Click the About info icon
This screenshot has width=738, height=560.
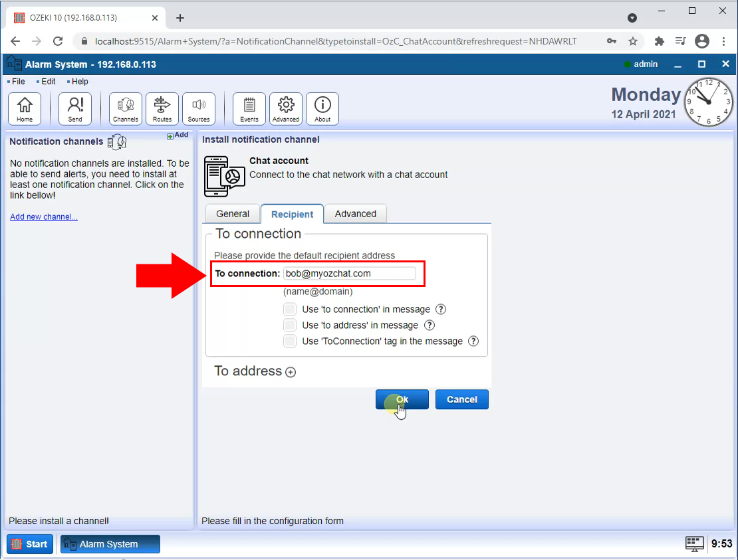tap(322, 108)
